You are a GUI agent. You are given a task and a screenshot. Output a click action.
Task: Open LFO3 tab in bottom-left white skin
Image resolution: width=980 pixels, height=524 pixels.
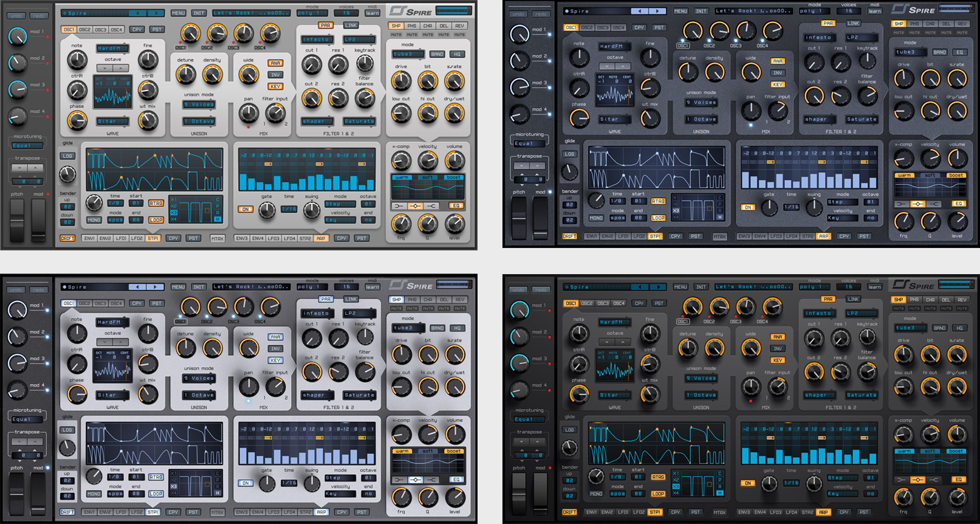tap(273, 512)
